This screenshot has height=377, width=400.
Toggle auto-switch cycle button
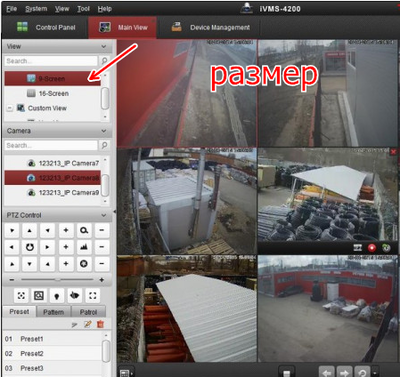click(x=363, y=372)
